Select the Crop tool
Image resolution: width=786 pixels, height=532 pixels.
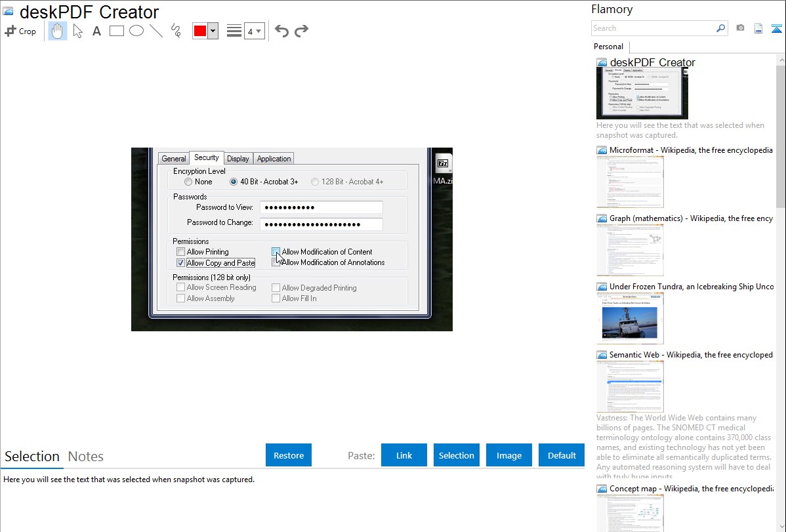pos(20,31)
